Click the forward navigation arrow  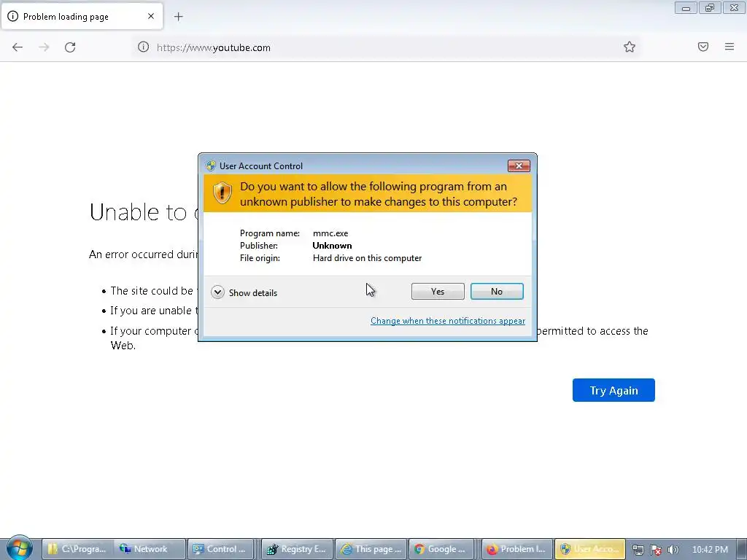[44, 47]
